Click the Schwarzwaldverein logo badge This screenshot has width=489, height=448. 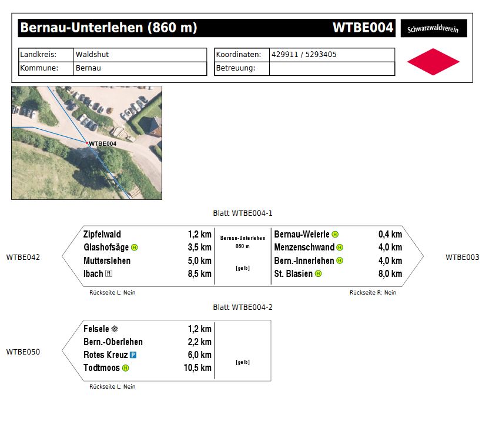(433, 29)
